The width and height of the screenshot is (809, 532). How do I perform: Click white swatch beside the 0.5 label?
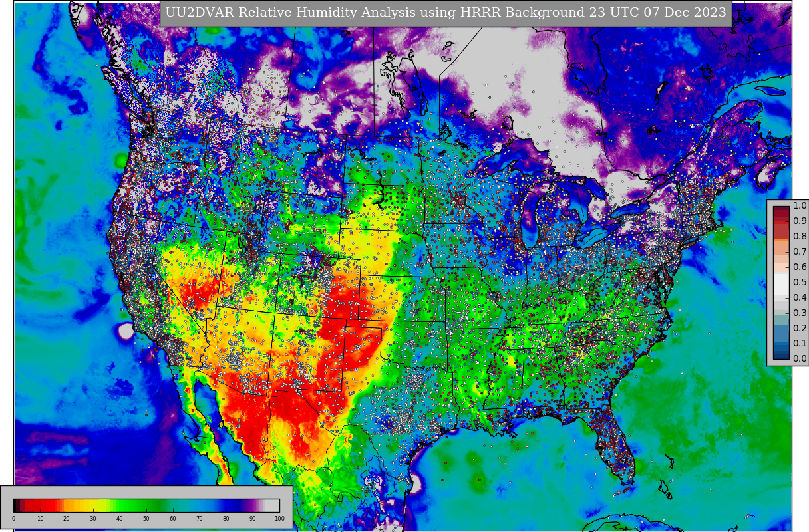point(781,283)
